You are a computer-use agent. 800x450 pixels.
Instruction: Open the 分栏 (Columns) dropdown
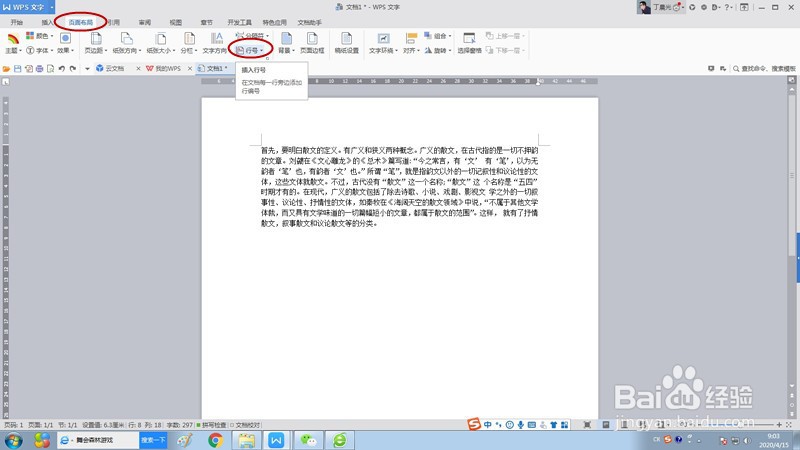(x=189, y=43)
